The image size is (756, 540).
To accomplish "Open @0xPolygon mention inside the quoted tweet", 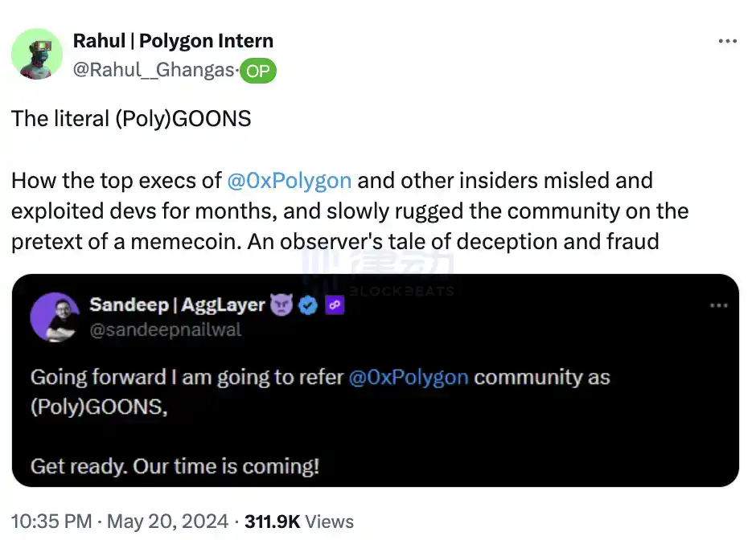I will point(409,377).
